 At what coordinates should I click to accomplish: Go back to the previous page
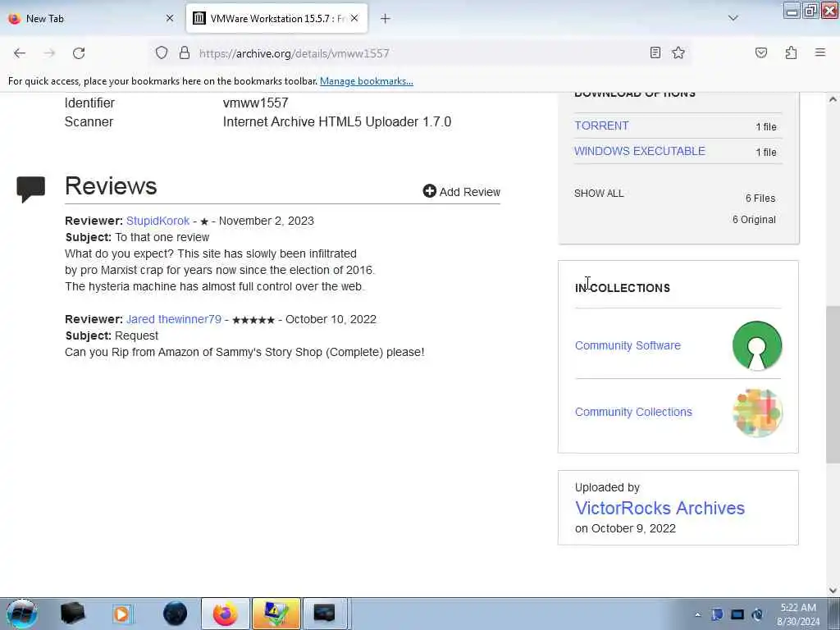tap(20, 53)
